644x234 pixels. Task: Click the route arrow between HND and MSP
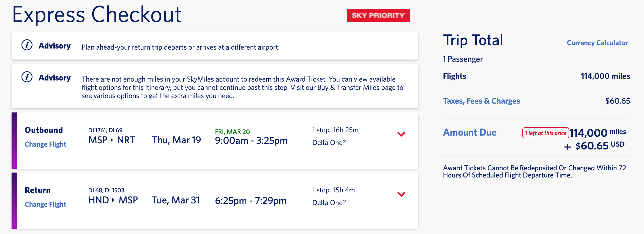[113, 200]
